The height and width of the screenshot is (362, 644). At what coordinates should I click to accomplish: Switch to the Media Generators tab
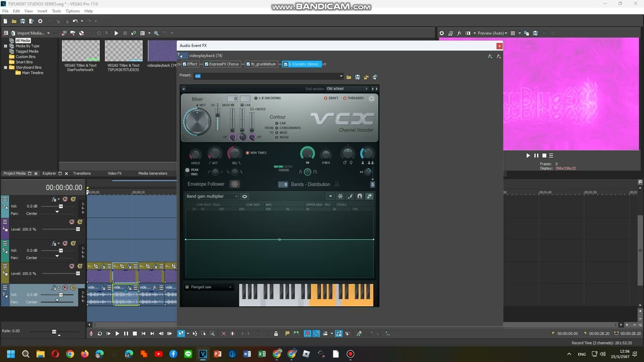[152, 173]
